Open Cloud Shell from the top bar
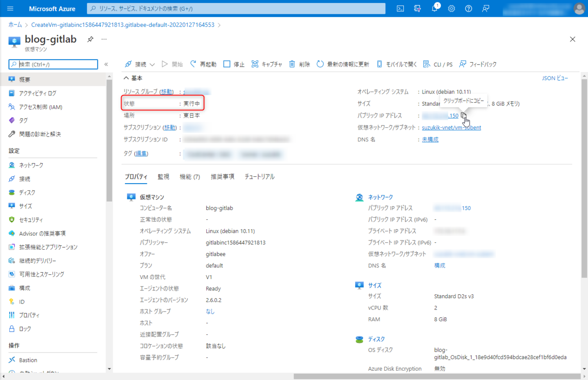The height and width of the screenshot is (380, 588). click(x=401, y=8)
